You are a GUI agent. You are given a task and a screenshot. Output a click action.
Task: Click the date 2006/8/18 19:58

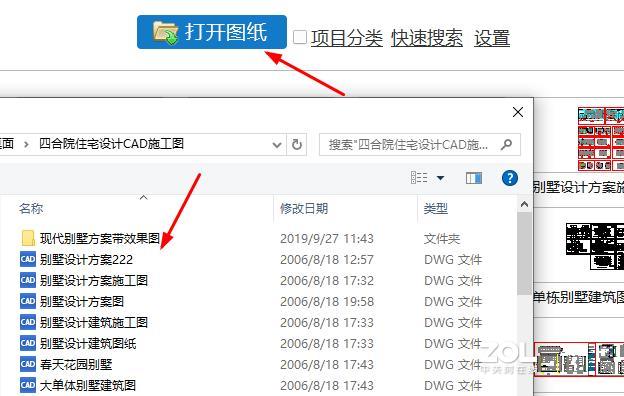click(327, 302)
